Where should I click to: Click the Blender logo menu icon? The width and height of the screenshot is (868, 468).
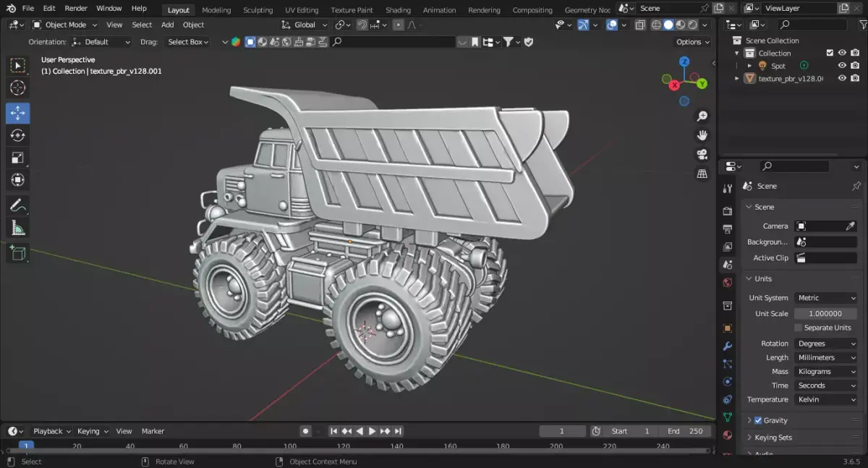11,9
